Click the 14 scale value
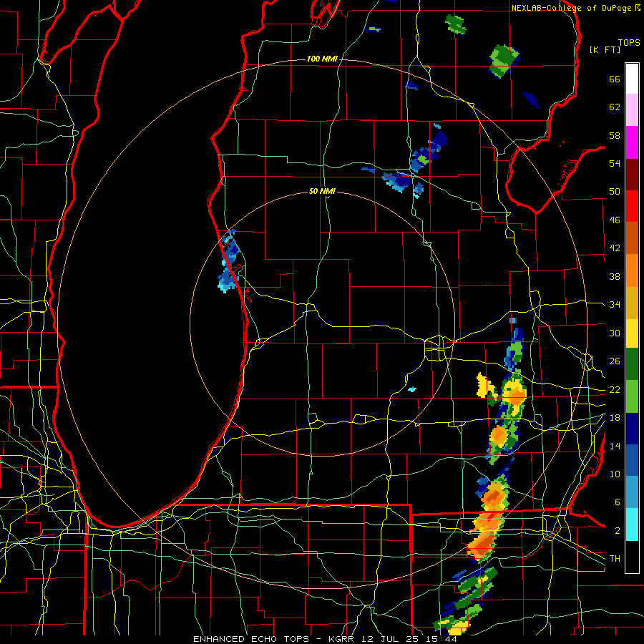This screenshot has height=644, width=644. click(615, 446)
